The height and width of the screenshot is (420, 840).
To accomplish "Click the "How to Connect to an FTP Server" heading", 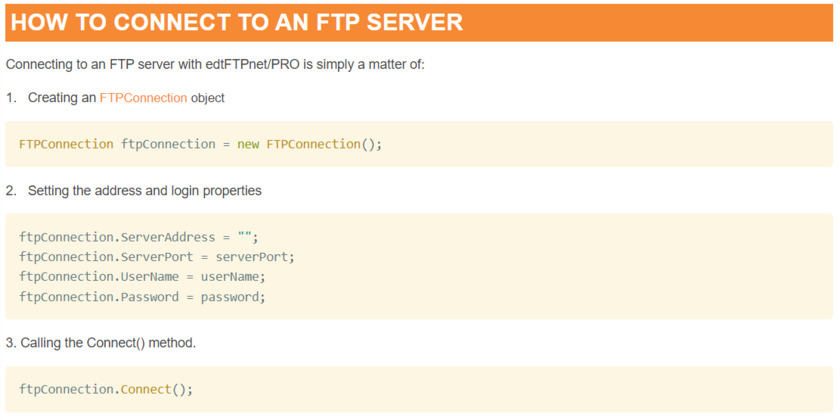I will pyautogui.click(x=236, y=22).
